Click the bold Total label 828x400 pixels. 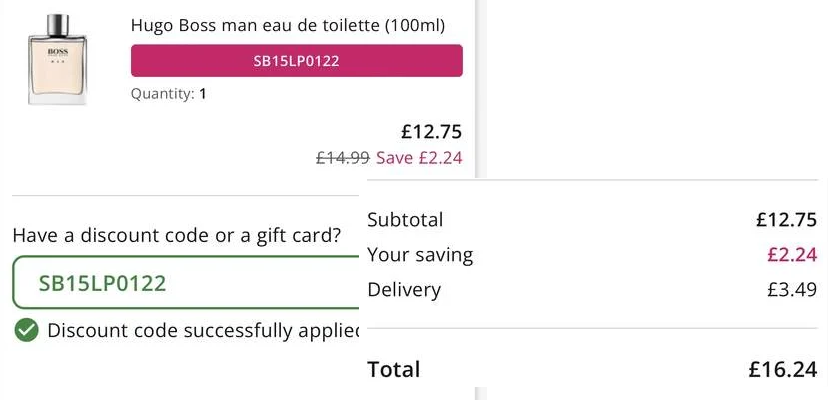click(394, 369)
